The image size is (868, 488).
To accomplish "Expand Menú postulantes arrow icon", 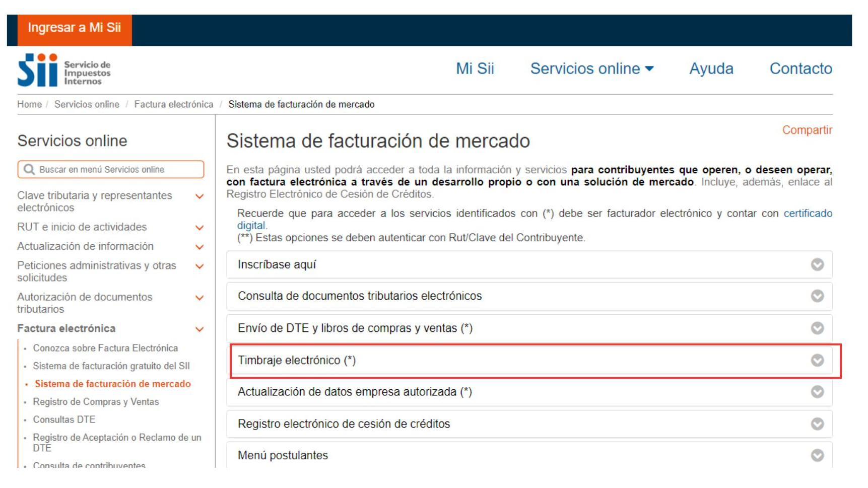I will 817,455.
